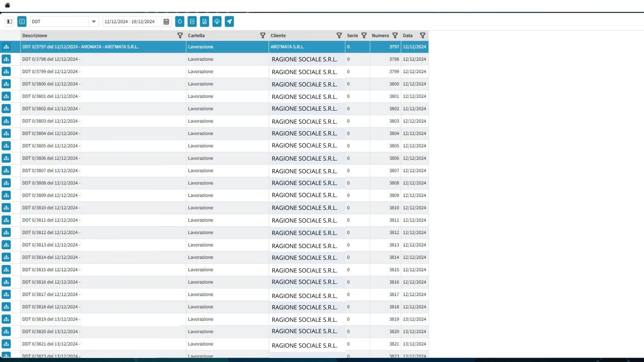Image resolution: width=644 pixels, height=362 pixels.
Task: Open the DDT document type dropdown
Action: click(x=94, y=21)
